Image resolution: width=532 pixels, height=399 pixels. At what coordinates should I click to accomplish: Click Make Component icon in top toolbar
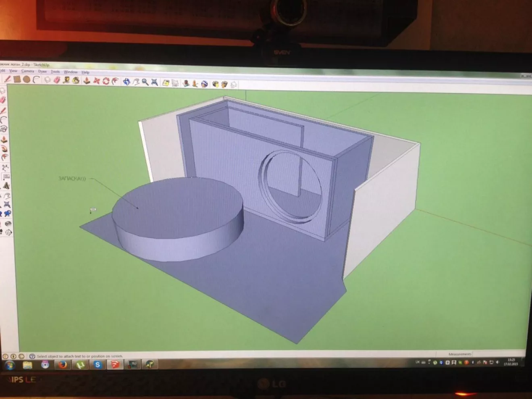48,80
